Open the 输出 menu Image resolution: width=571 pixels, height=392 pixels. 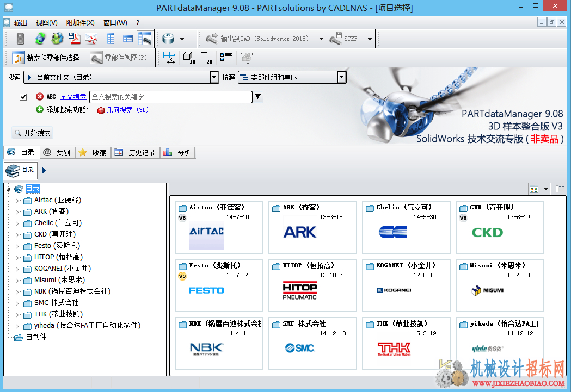pos(21,22)
